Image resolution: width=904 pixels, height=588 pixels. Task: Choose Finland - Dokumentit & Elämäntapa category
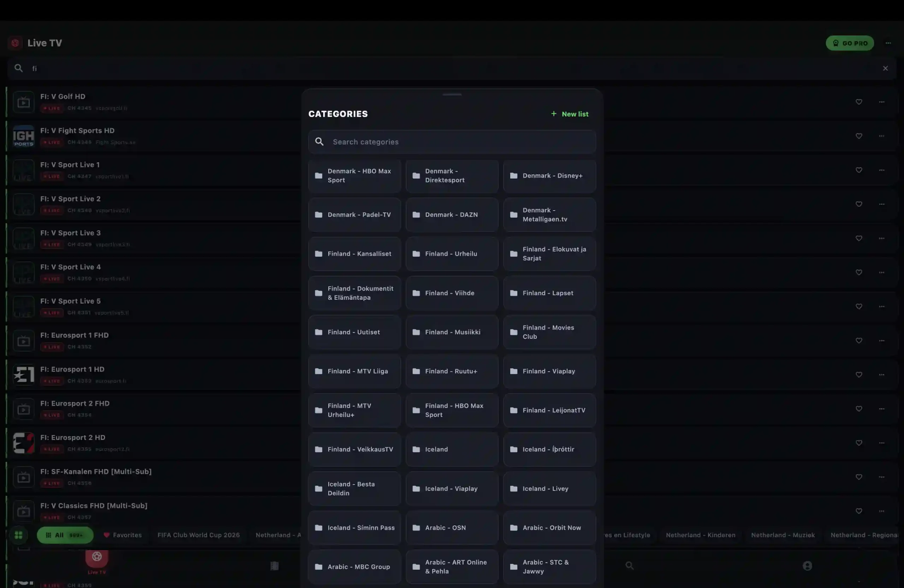tap(354, 293)
